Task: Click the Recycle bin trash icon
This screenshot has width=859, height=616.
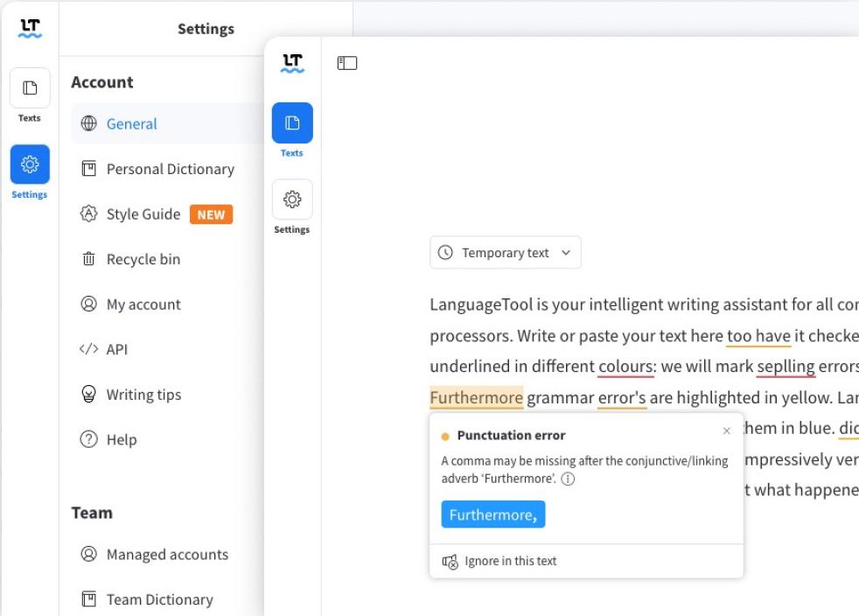Action: [x=88, y=259]
